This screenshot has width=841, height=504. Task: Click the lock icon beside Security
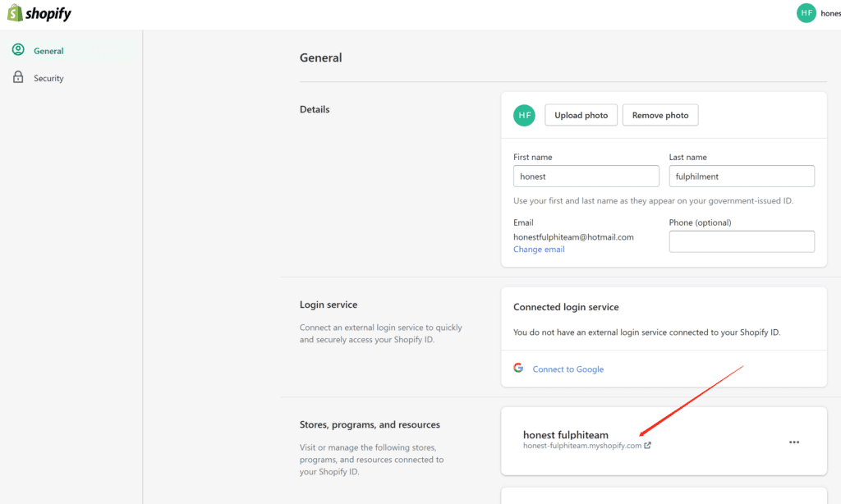pos(18,78)
